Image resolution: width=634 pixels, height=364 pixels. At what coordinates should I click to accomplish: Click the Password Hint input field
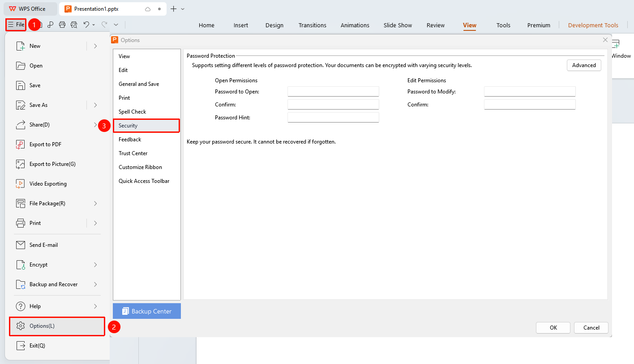tap(333, 118)
